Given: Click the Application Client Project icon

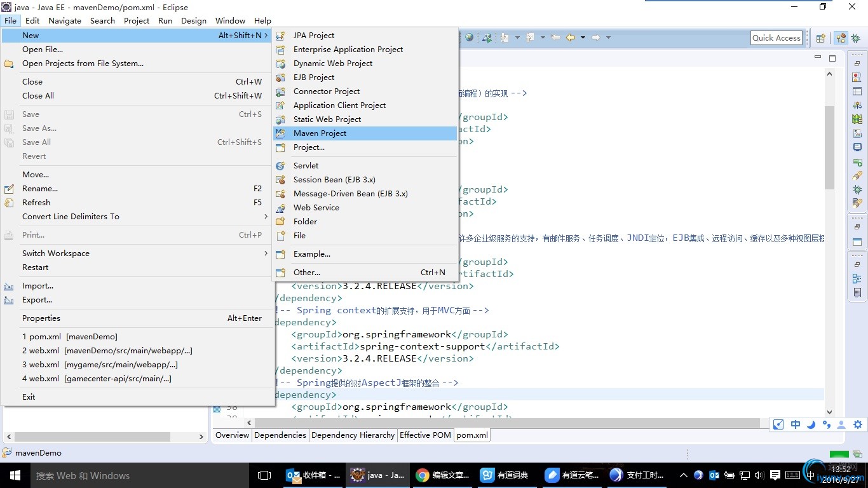Looking at the screenshot, I should [280, 105].
